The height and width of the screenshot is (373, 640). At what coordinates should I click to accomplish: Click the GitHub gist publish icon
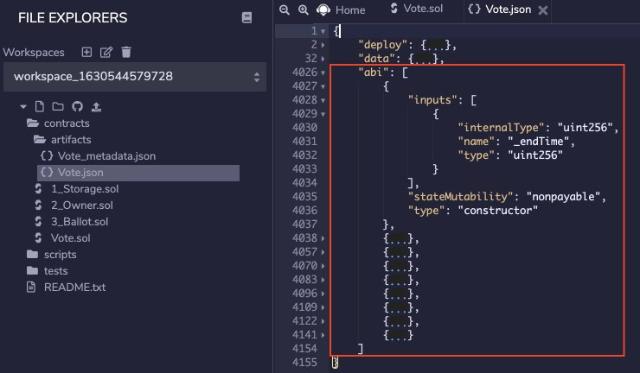pos(77,107)
